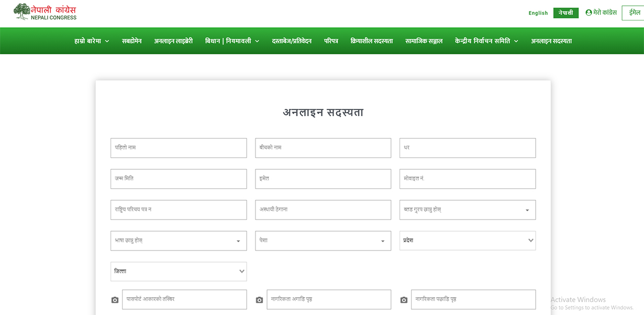Switch language to English
Image resolution: width=644 pixels, height=315 pixels.
click(538, 13)
